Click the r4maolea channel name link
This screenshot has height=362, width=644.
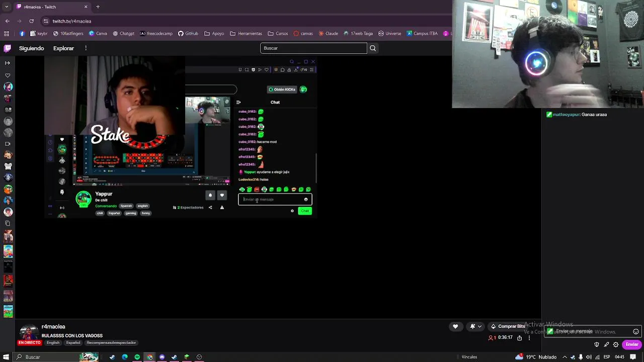[x=53, y=327]
